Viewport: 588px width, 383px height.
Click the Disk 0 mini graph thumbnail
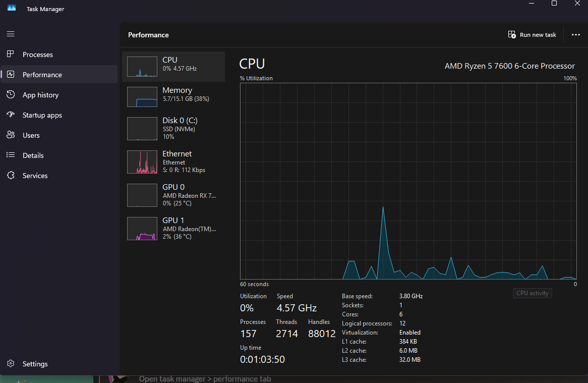pyautogui.click(x=142, y=128)
